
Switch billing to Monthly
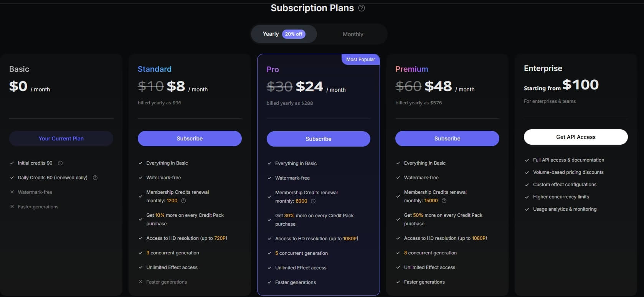[353, 34]
